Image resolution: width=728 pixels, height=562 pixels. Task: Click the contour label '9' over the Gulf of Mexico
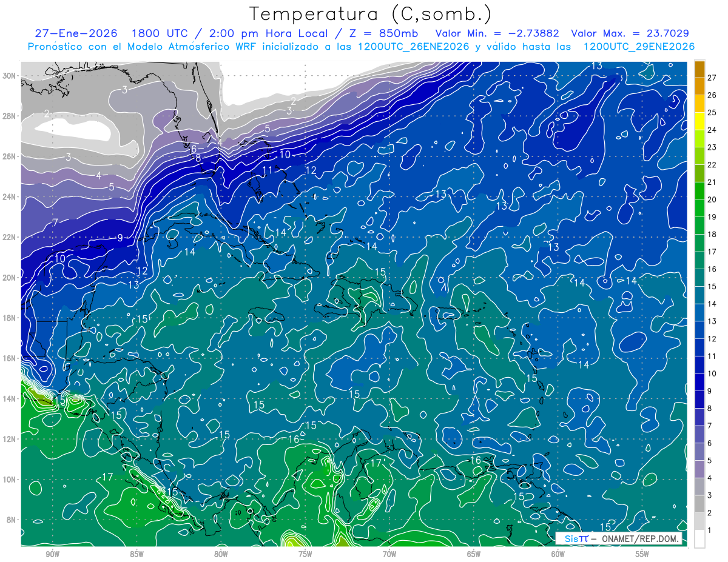(x=120, y=238)
